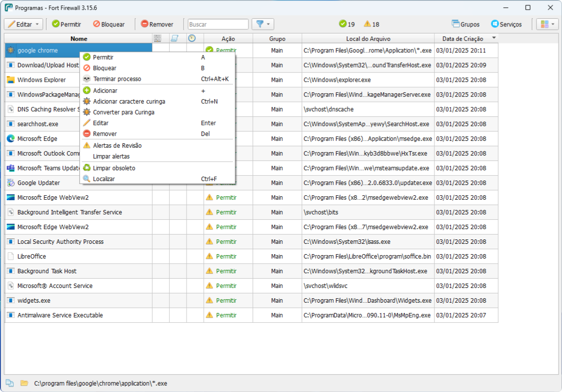Select the Background Task Host row
Viewport: 562px width, 392px height.
(x=251, y=271)
